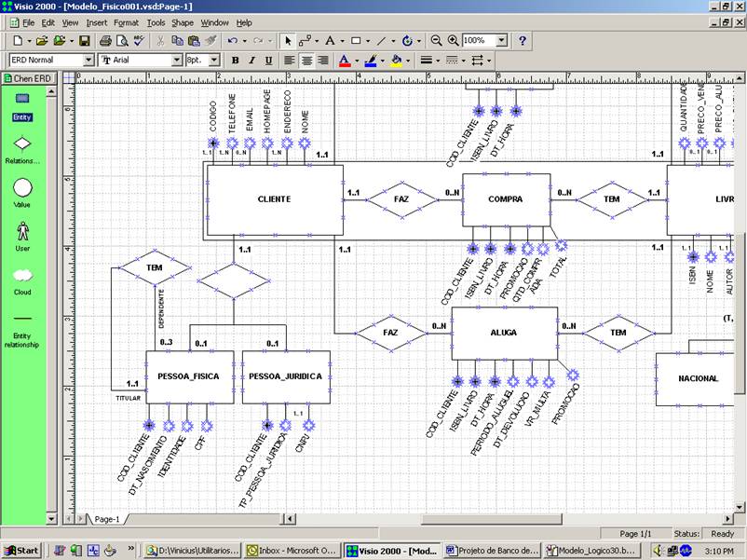
Task: Open the red font color swatch picker
Action: click(356, 60)
